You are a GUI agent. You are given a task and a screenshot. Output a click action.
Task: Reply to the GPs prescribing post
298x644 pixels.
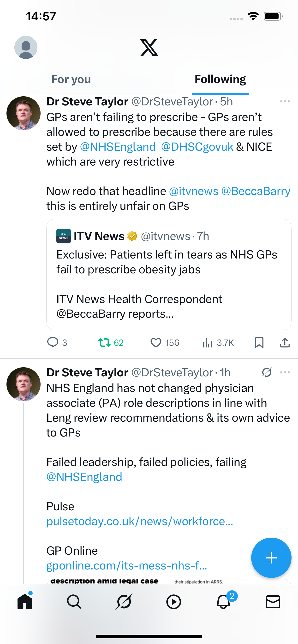coord(53,343)
